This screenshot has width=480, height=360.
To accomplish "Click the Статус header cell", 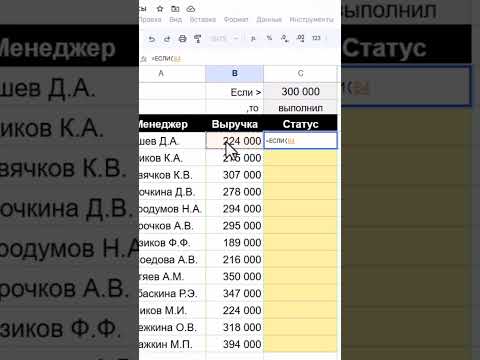I will (x=300, y=124).
